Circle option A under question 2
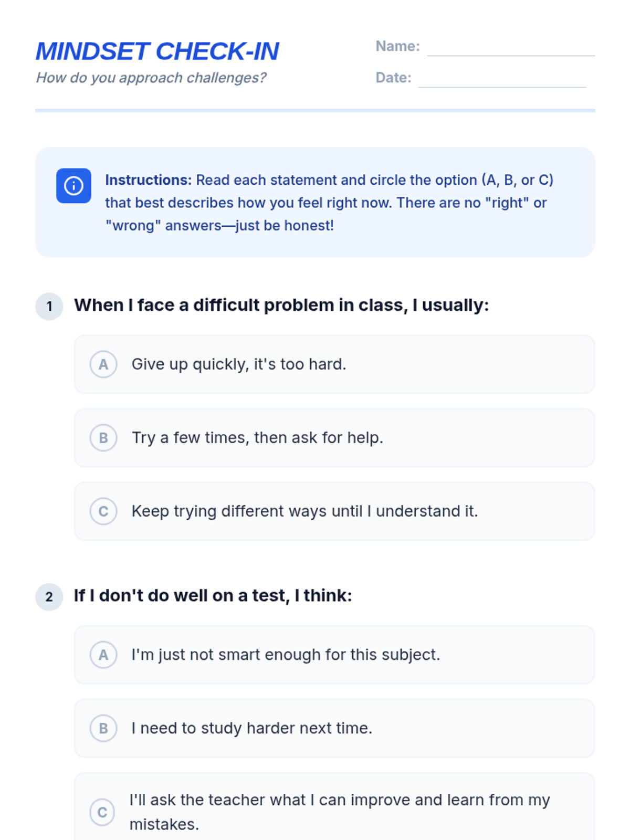Screen dimensions: 630x840 tap(103, 655)
